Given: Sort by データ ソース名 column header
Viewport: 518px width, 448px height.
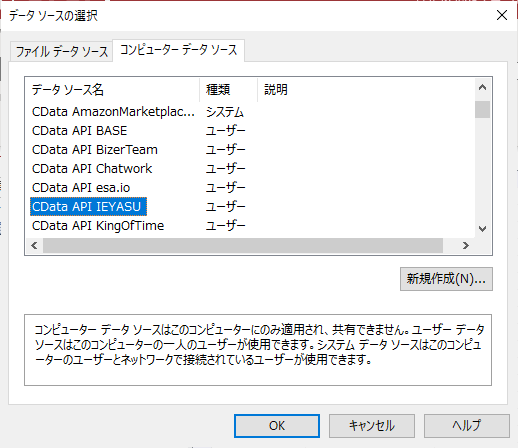Looking at the screenshot, I should pyautogui.click(x=112, y=90).
